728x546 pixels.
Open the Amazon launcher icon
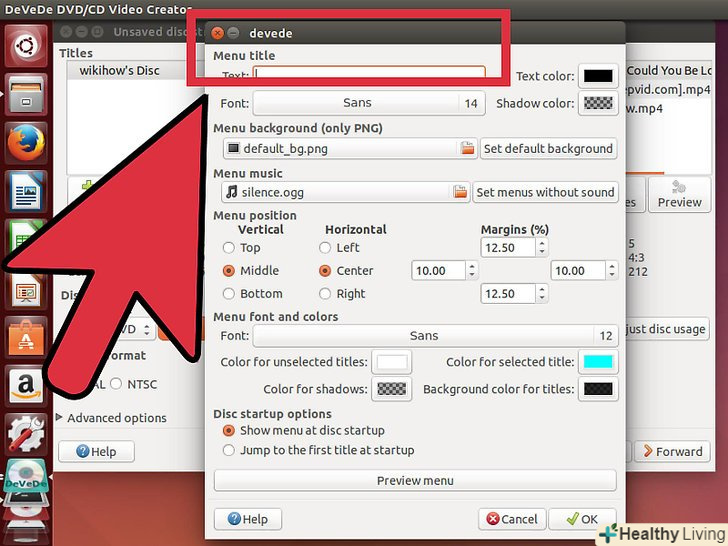coord(26,385)
